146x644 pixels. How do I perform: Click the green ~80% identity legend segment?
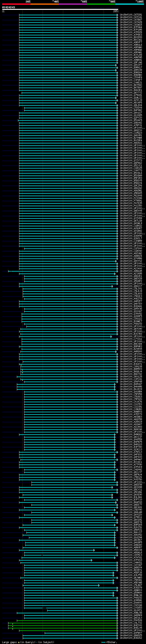[x=101, y=4]
